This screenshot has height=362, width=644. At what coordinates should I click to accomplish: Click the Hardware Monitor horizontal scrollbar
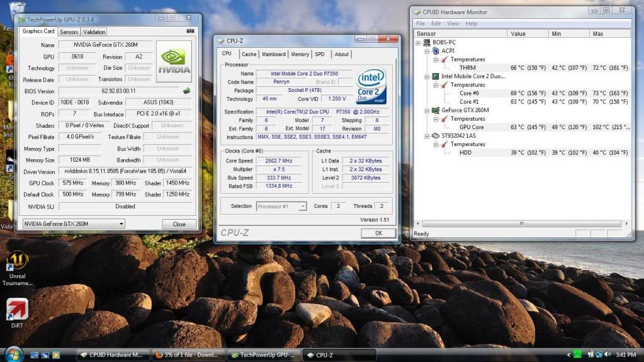[522, 223]
